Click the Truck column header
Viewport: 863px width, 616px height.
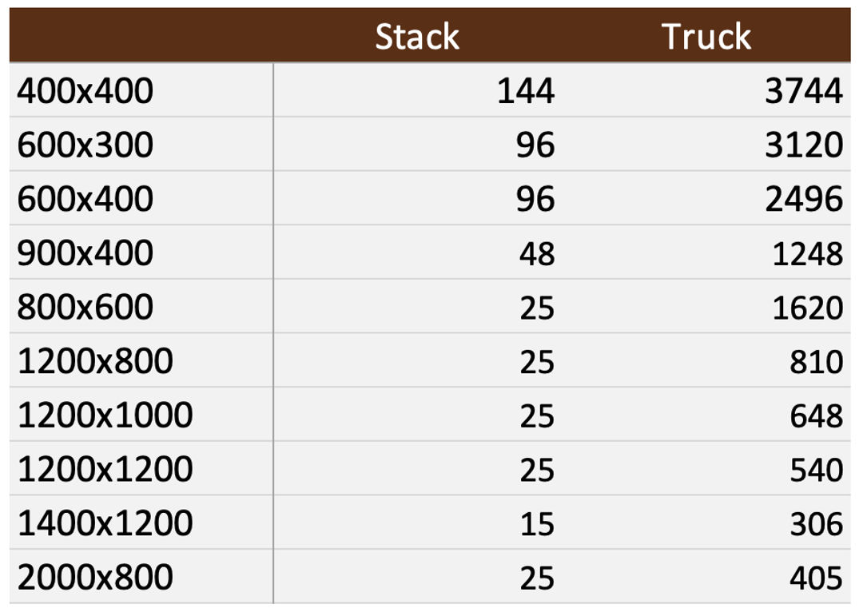706,37
